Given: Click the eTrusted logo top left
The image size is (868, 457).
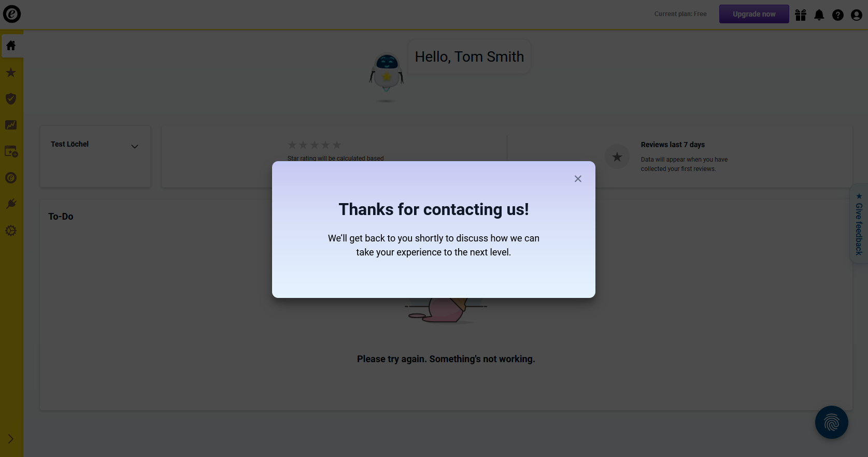Looking at the screenshot, I should 12,14.
